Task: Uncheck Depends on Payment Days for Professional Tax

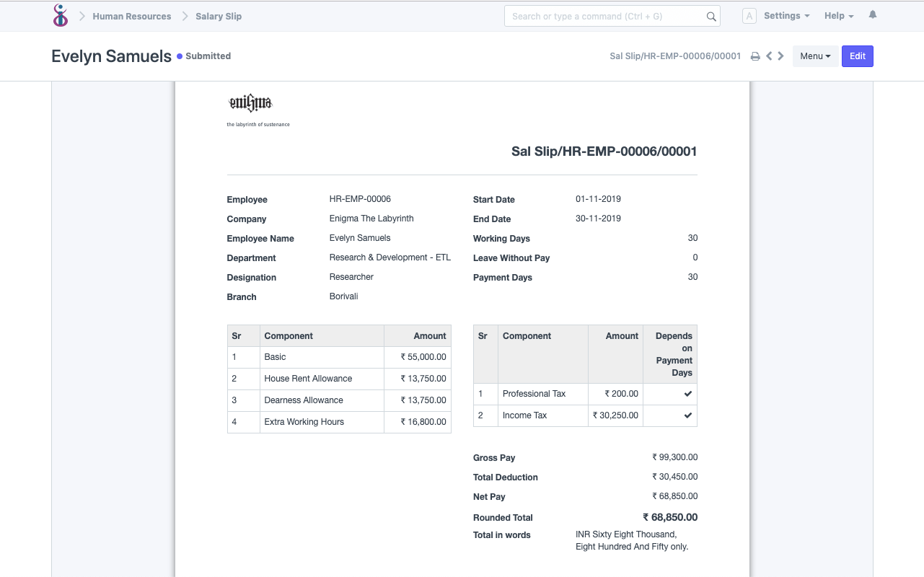Action: (687, 394)
